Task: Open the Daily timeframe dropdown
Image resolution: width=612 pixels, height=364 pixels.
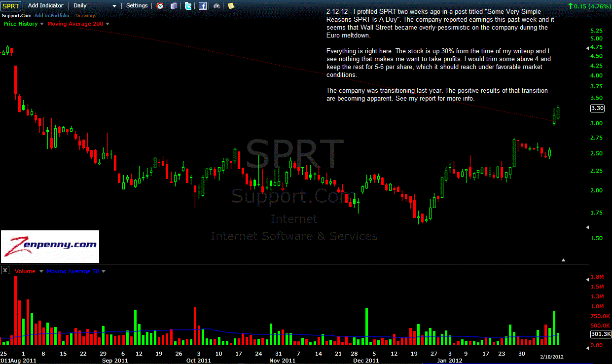Action: point(95,6)
